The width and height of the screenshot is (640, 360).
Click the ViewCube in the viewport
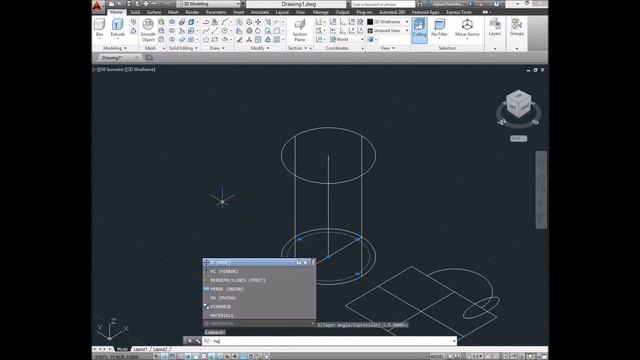519,104
